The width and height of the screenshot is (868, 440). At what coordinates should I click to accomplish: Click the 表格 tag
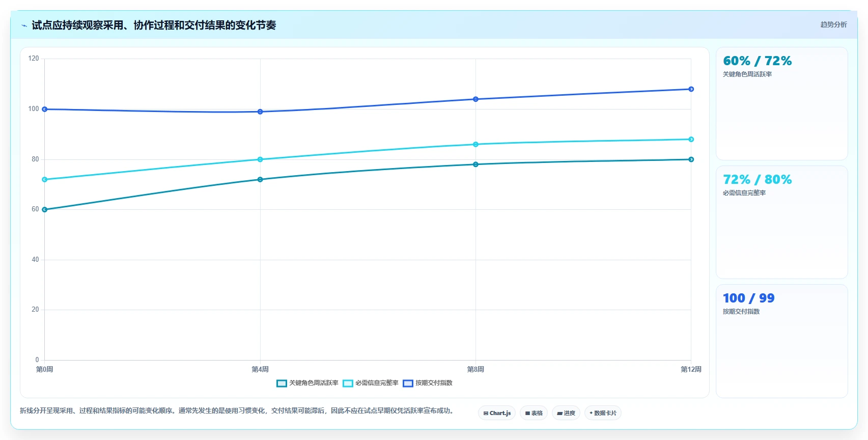coord(534,413)
